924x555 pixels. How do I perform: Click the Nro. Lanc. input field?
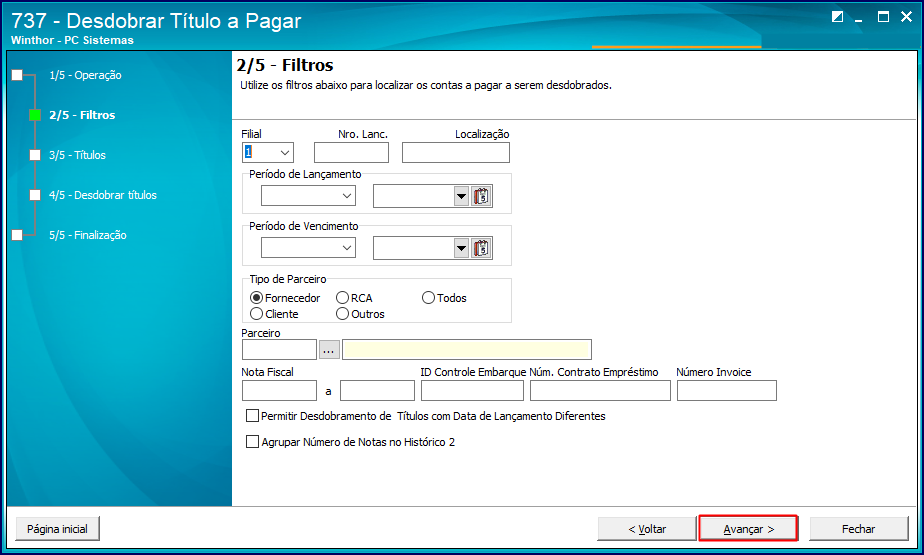coord(351,153)
